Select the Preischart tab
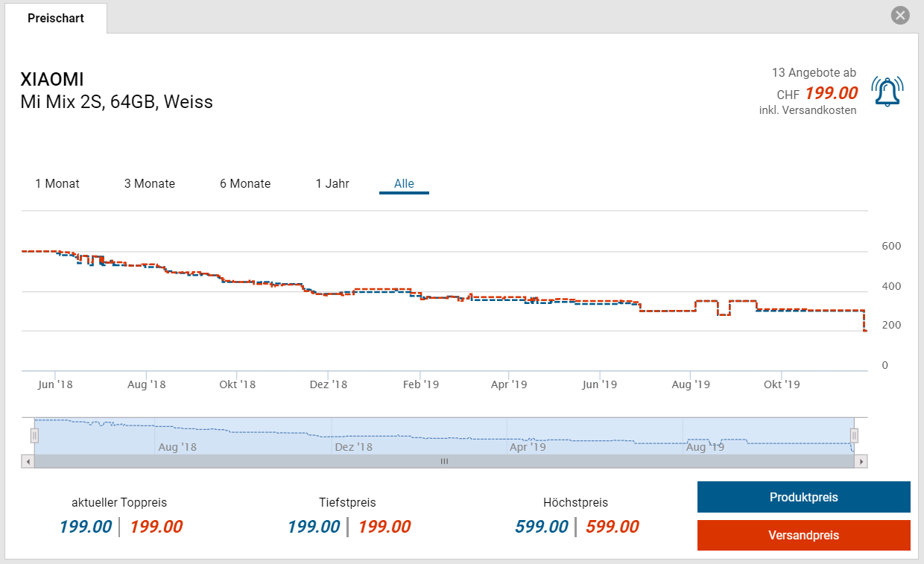 (56, 18)
